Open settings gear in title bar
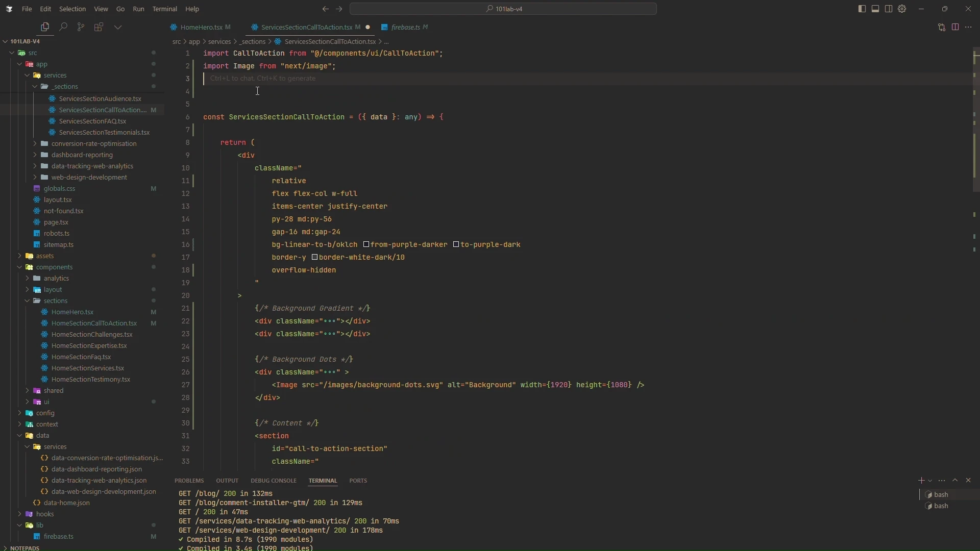 (x=902, y=9)
